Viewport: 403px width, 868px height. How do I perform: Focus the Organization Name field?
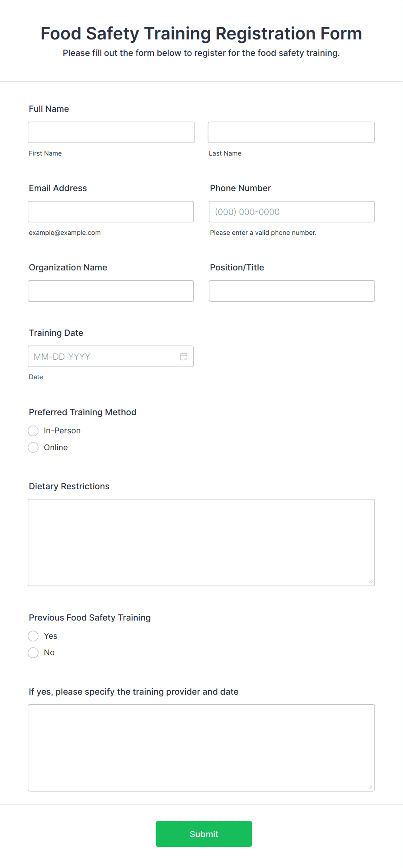click(x=111, y=291)
